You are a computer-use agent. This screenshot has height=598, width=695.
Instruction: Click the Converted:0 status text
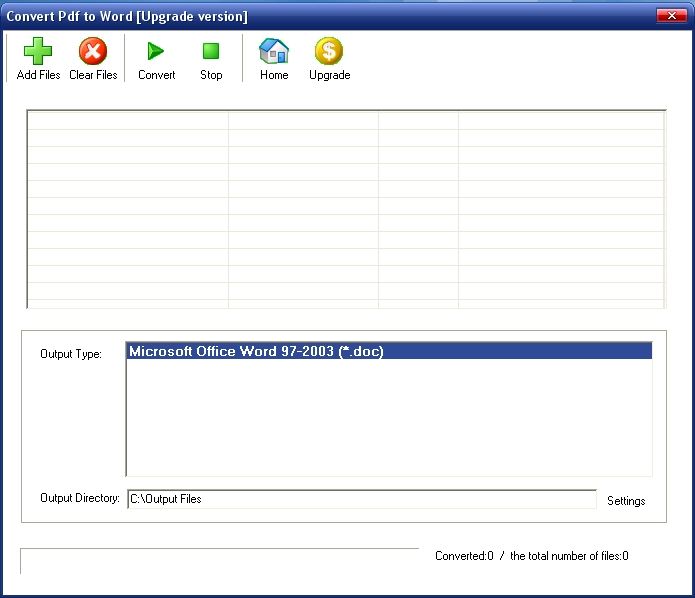(464, 556)
